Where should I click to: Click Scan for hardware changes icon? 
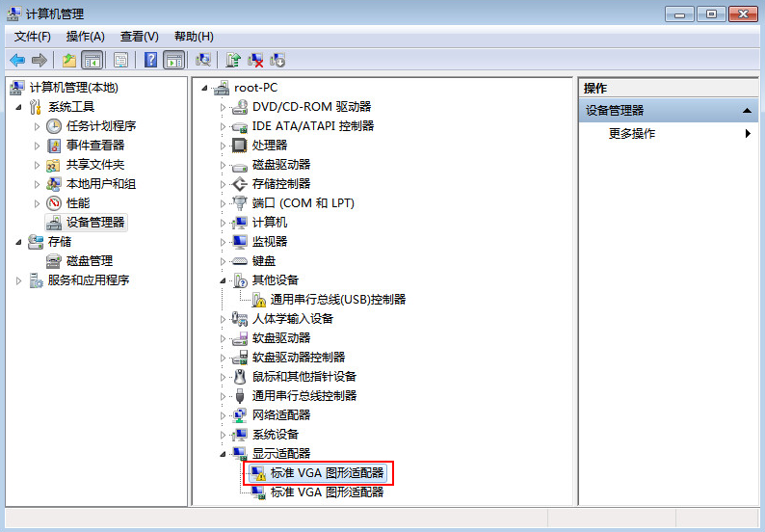pos(203,60)
